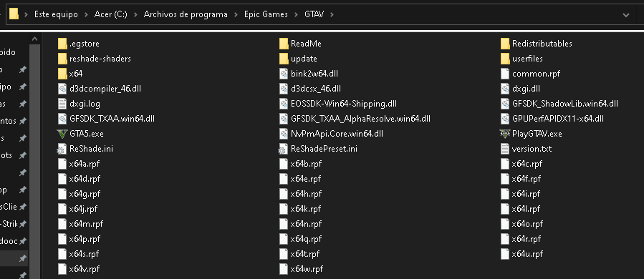Select the Redistributables folder icon
Viewport: 644px width, 279px height.
click(x=505, y=44)
